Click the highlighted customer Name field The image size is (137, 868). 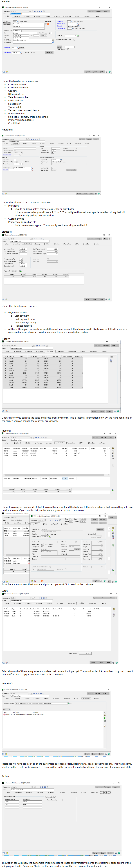[x=19, y=14]
